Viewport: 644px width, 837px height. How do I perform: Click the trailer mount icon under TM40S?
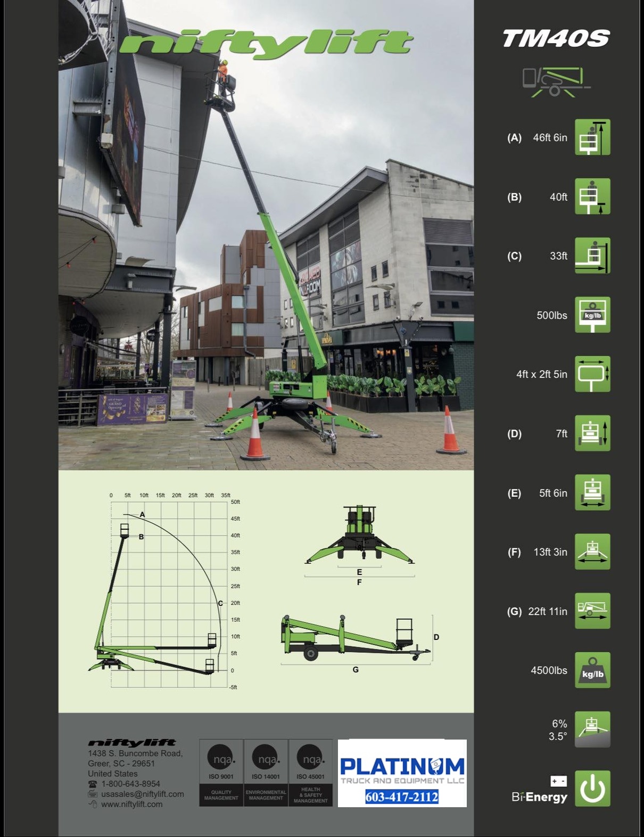[556, 82]
